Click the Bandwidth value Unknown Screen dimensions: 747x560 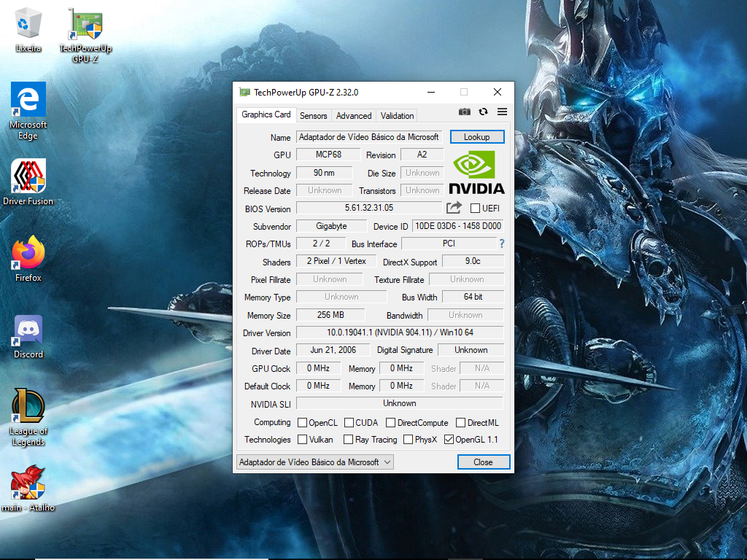click(465, 315)
